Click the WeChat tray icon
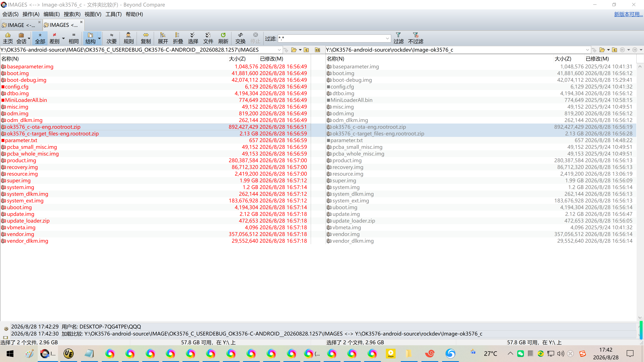644x362 pixels. (x=521, y=353)
